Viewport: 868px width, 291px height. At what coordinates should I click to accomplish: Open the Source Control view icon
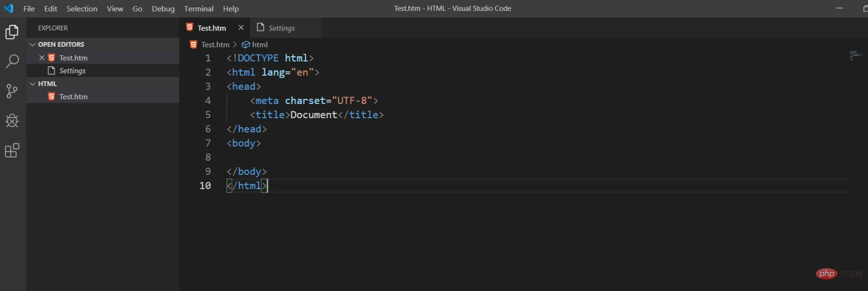click(x=12, y=91)
